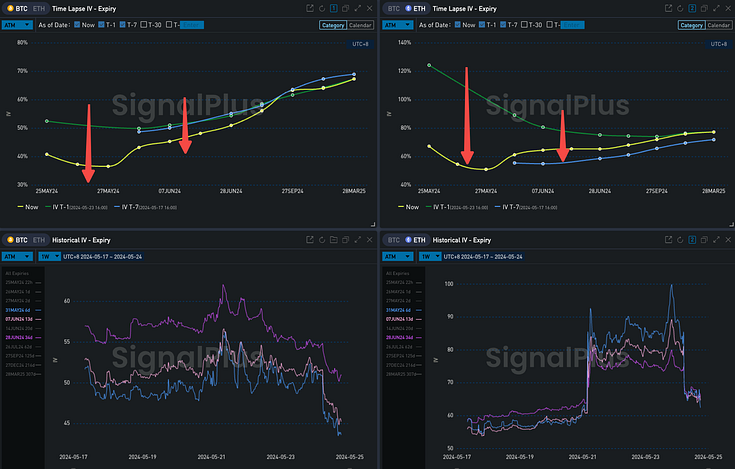Switch to ETH tab in BTC Time Lapse panel
This screenshot has width=735, height=469.
[38, 7]
